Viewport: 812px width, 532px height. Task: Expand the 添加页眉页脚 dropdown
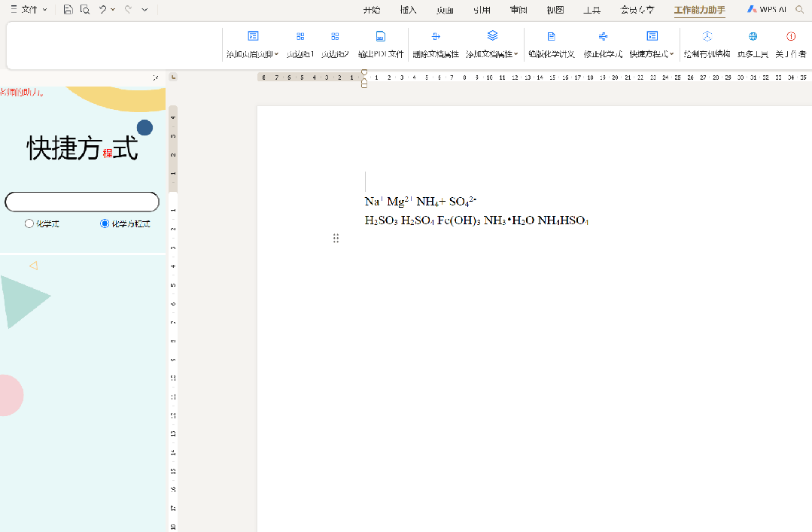tap(277, 54)
